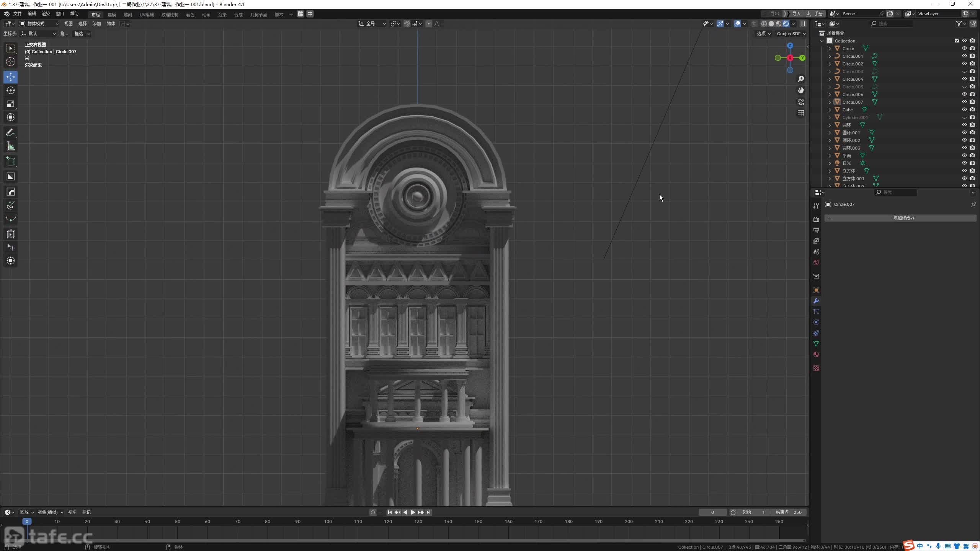Open the Material properties tab icon
This screenshot has width=980, height=551.
click(816, 354)
